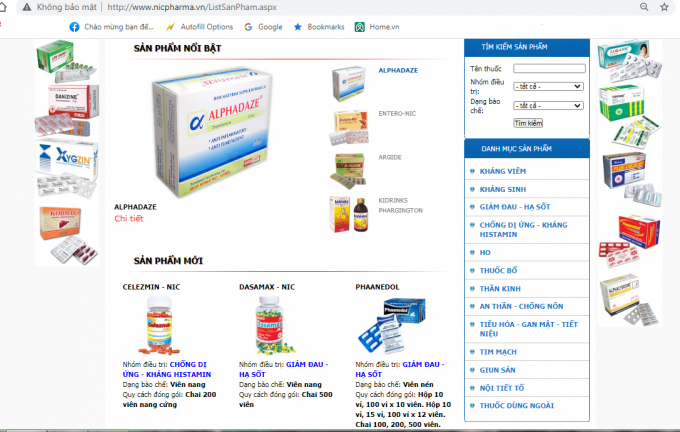
Task: Bookmark this page with the star icon
Action: pos(664,7)
